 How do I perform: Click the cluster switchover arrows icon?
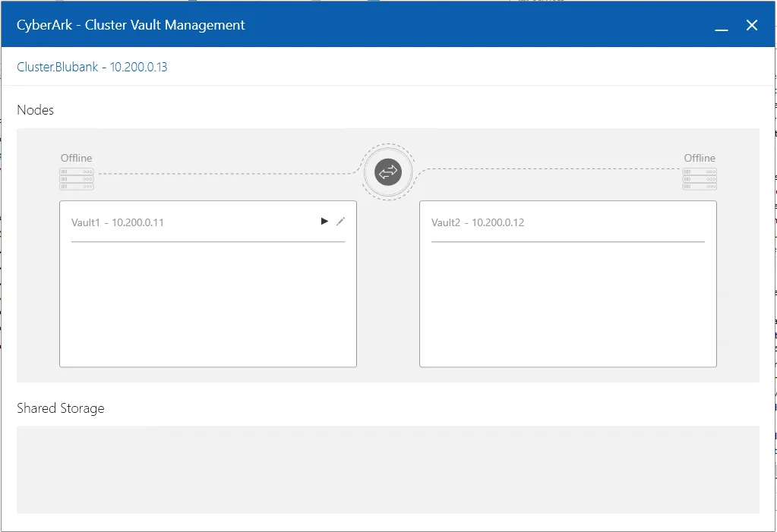[x=388, y=173]
